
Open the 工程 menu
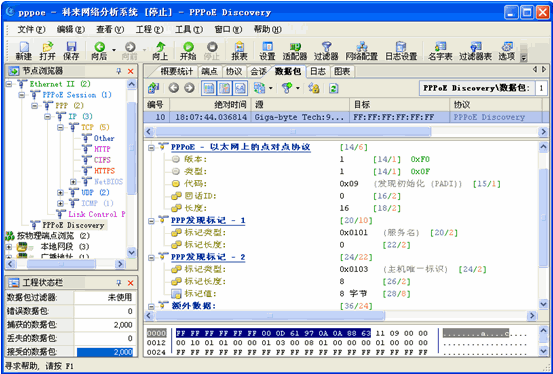pyautogui.click(x=150, y=30)
